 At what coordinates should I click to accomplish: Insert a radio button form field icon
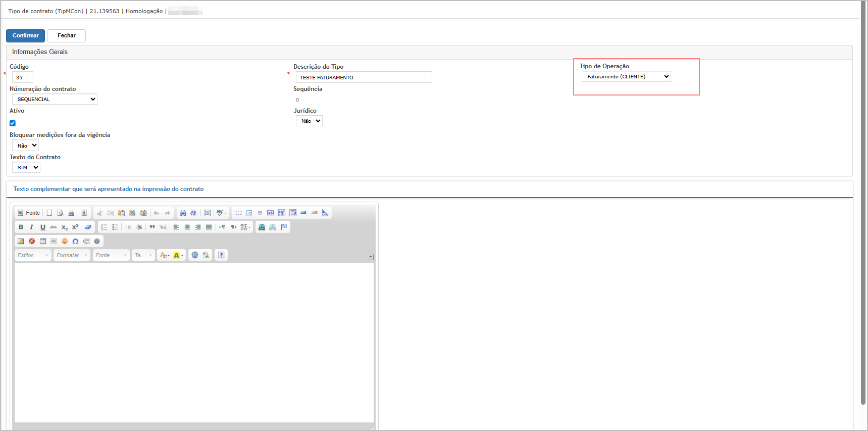click(x=260, y=213)
